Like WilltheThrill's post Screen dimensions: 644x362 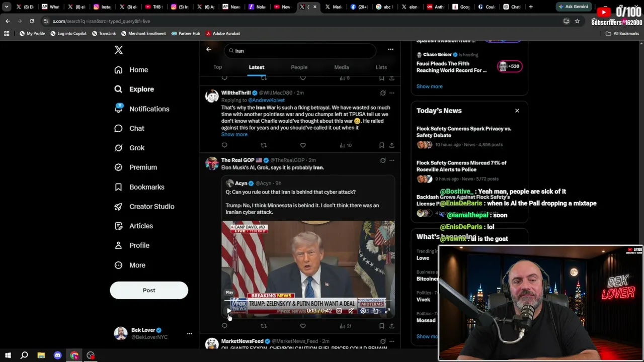303,145
